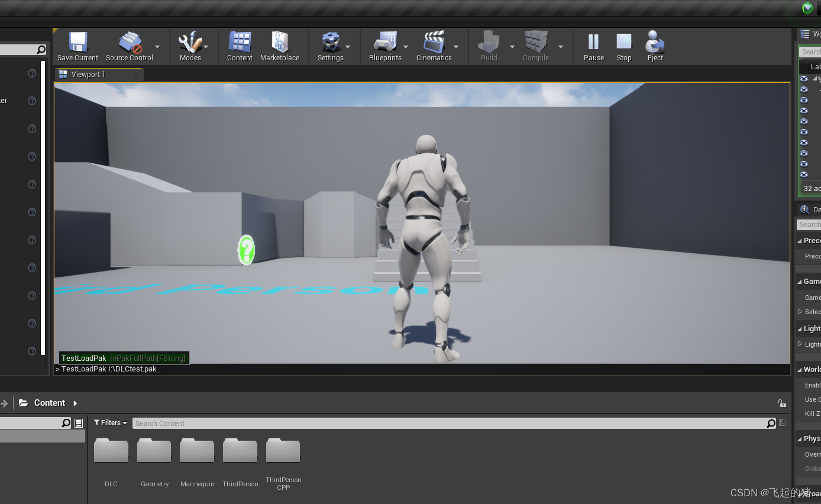The image size is (821, 504).
Task: Toggle the Content Browser lock icon
Action: click(x=782, y=403)
